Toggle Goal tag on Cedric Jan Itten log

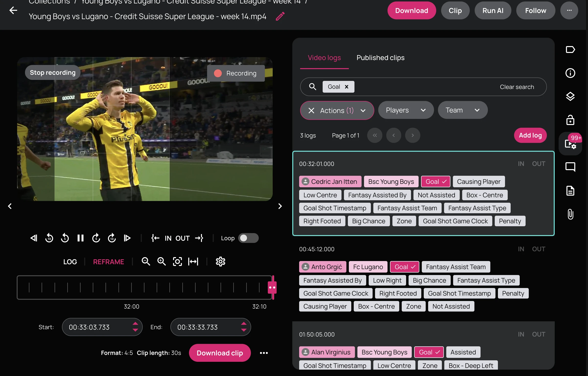coord(435,182)
